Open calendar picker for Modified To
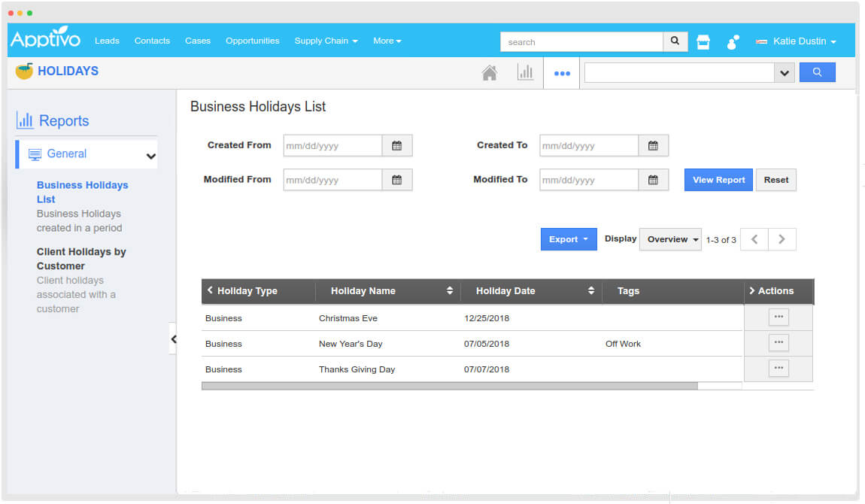The image size is (865, 504). coord(653,180)
